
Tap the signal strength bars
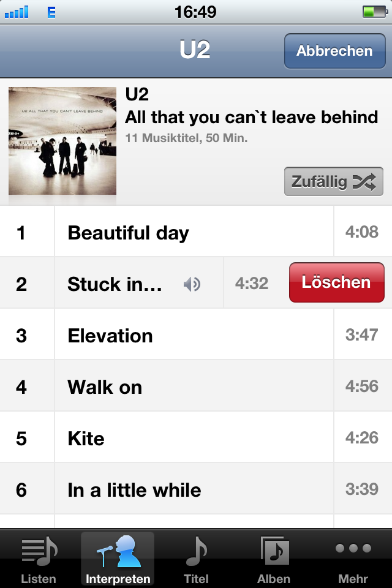click(17, 12)
